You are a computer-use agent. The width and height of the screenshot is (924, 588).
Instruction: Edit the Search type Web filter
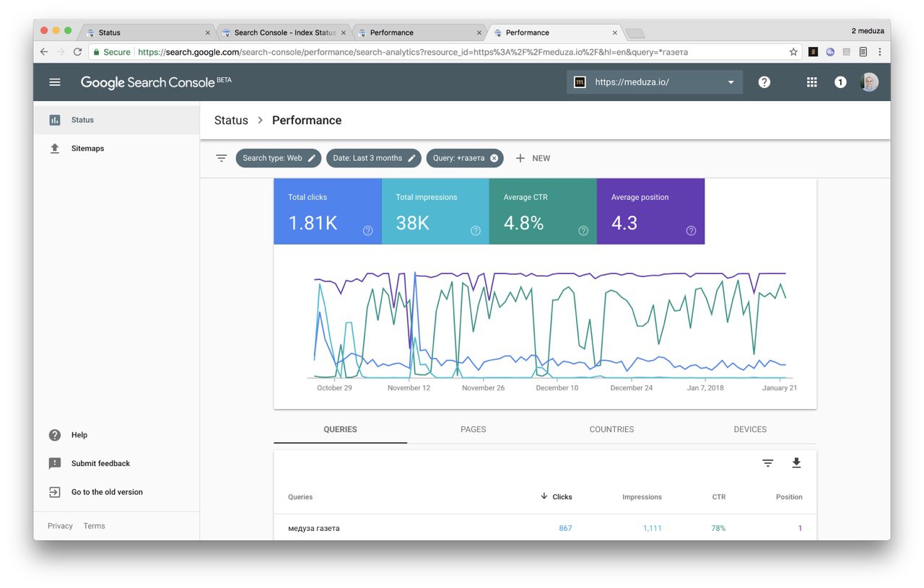point(278,158)
